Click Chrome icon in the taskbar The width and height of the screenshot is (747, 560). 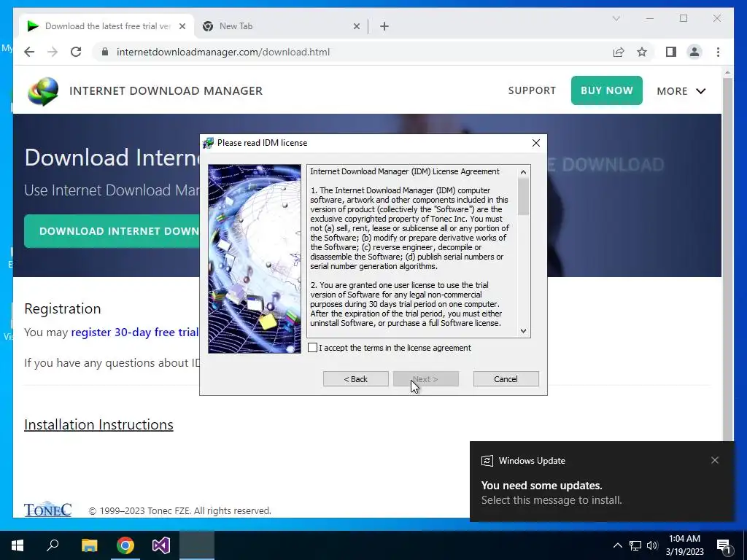click(x=125, y=545)
